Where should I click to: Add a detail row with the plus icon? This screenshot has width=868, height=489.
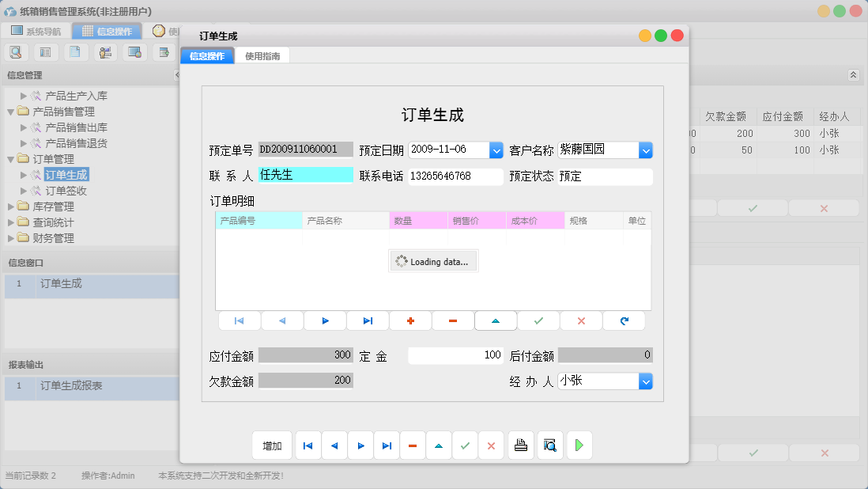pos(410,320)
